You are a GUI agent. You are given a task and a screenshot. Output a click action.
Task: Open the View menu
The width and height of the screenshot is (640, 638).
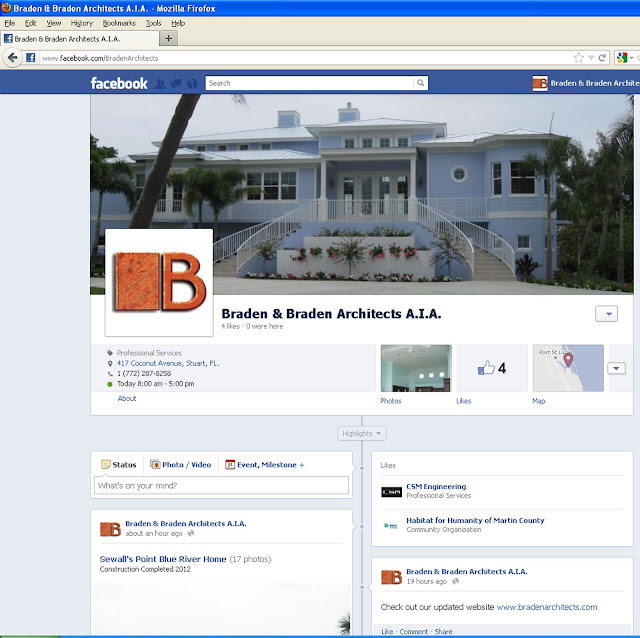click(x=53, y=23)
